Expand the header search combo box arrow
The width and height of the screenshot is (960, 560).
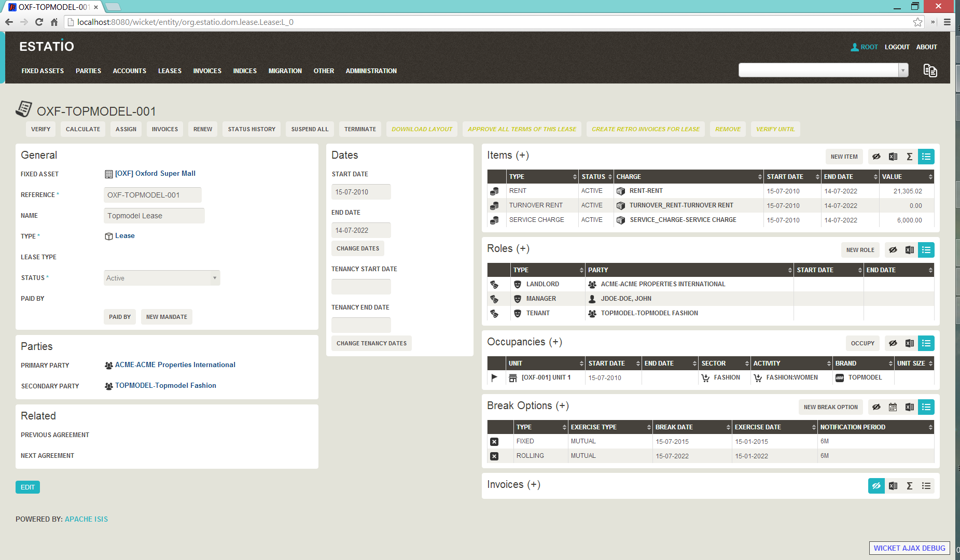coord(903,71)
